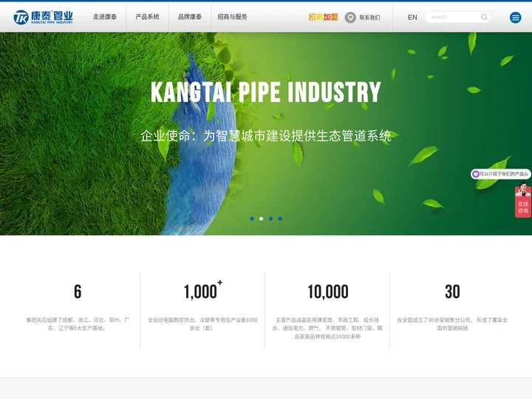Click the 1,000+ equipment statistic
532x399 pixels.
[x=203, y=290]
